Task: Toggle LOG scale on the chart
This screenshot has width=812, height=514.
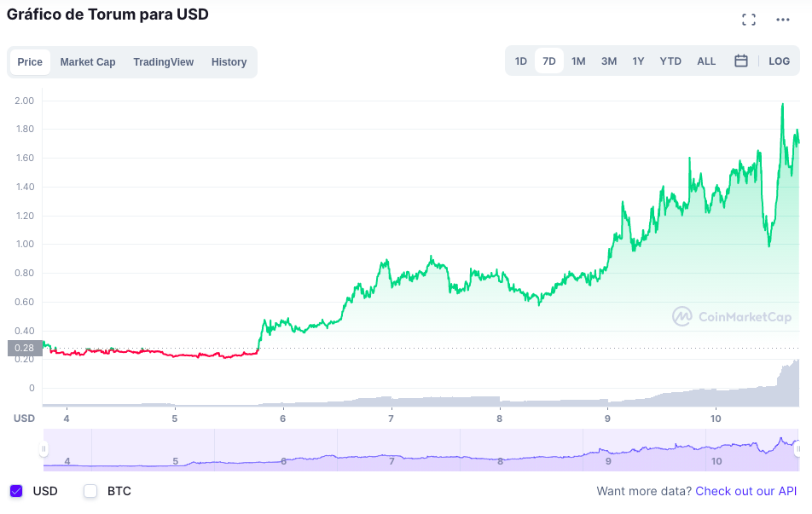Action: click(779, 61)
